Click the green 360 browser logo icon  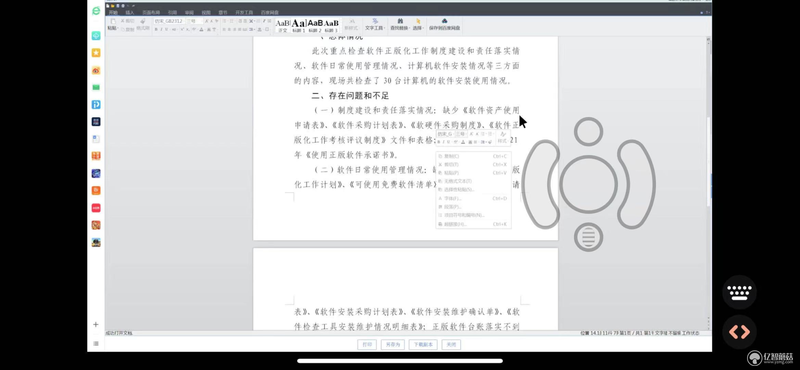96,11
